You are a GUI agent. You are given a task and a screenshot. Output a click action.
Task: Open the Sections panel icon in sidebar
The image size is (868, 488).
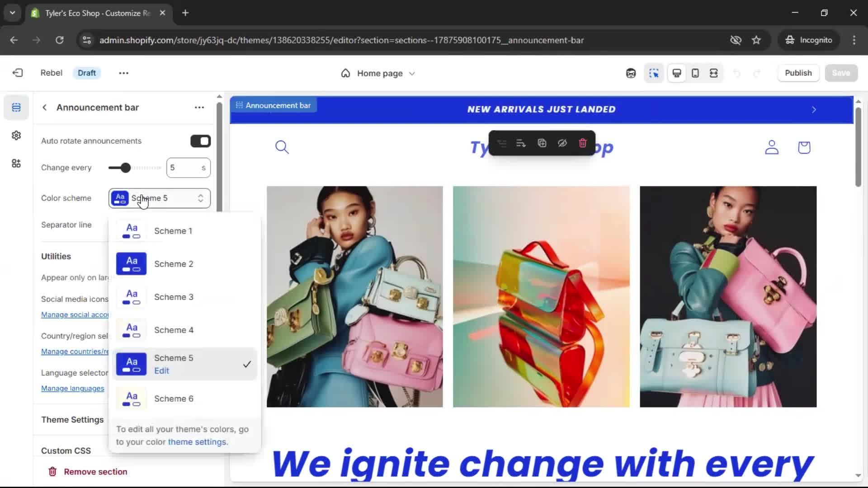tap(16, 108)
